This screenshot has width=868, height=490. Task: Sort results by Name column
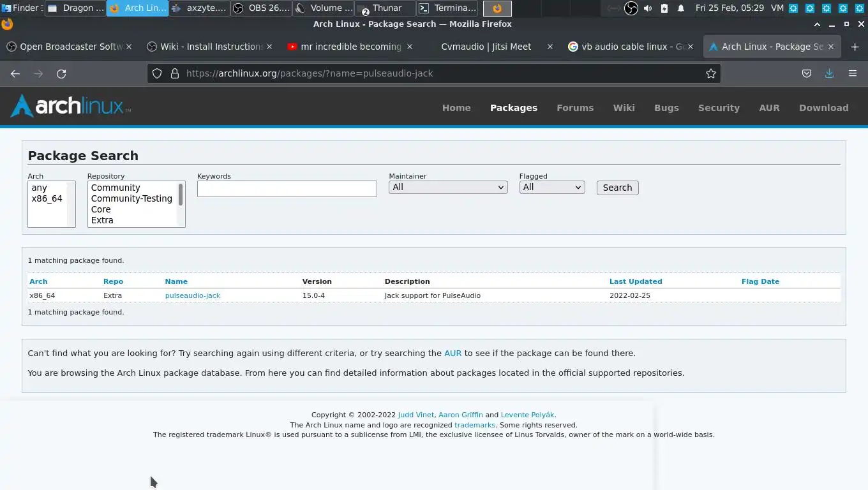[x=176, y=281]
